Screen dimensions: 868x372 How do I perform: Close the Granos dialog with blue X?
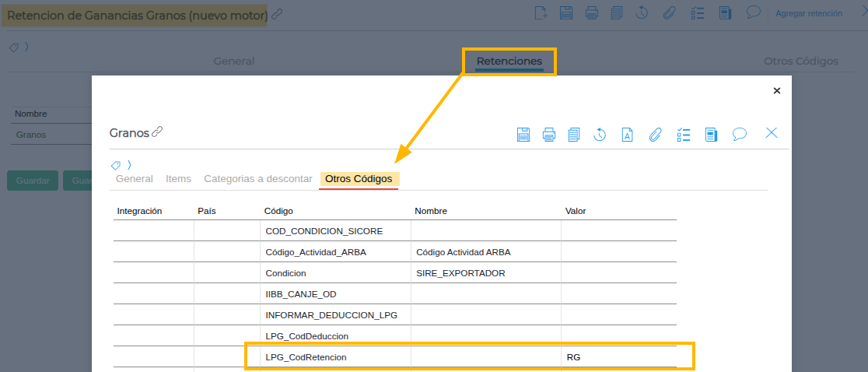tap(772, 133)
